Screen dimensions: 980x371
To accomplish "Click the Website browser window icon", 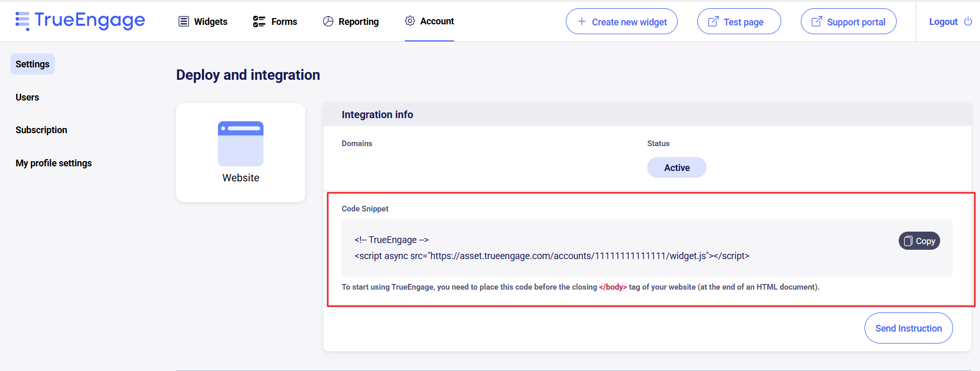I will tap(241, 144).
